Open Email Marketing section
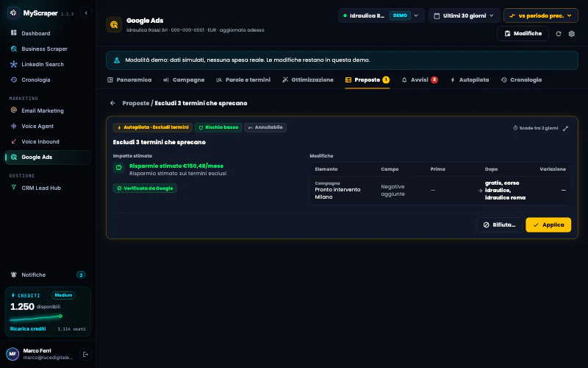Image resolution: width=588 pixels, height=368 pixels. (x=48, y=110)
